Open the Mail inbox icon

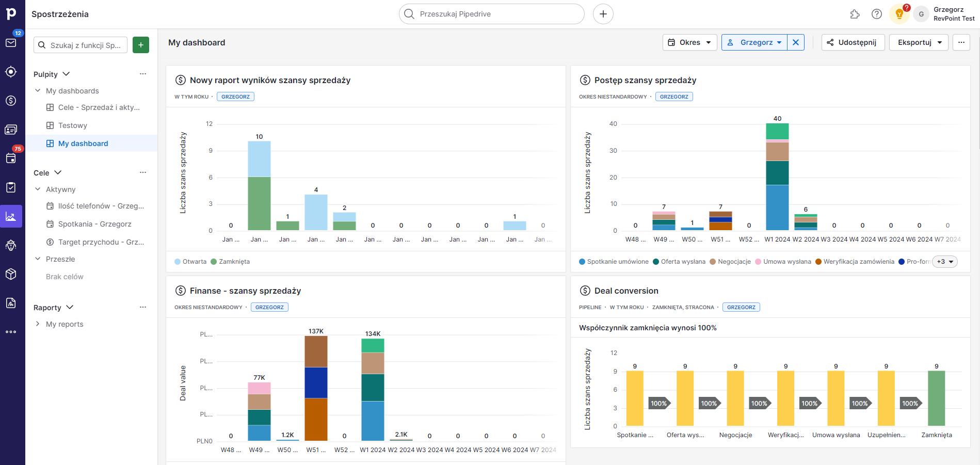point(11,43)
